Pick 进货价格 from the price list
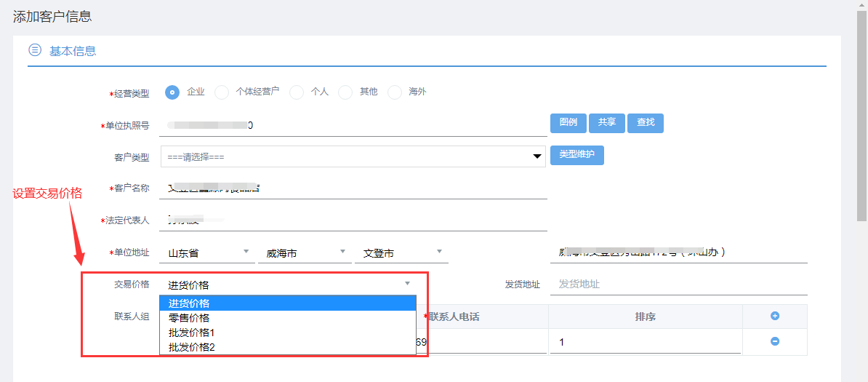Viewport: 868px width, 382px height. [x=287, y=303]
